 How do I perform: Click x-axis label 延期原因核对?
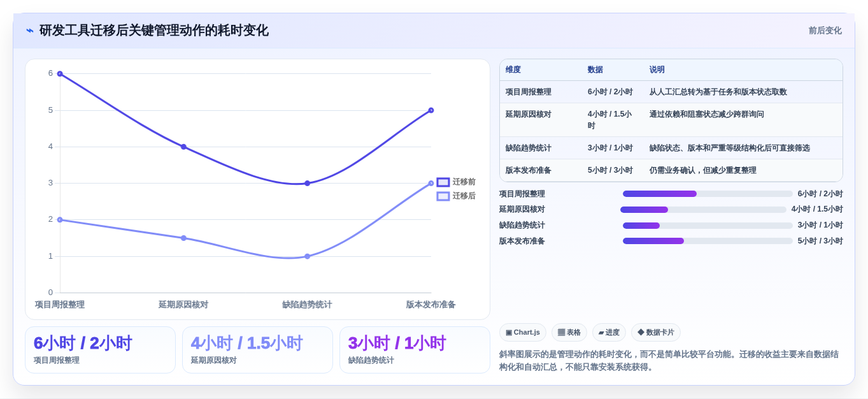pos(183,305)
